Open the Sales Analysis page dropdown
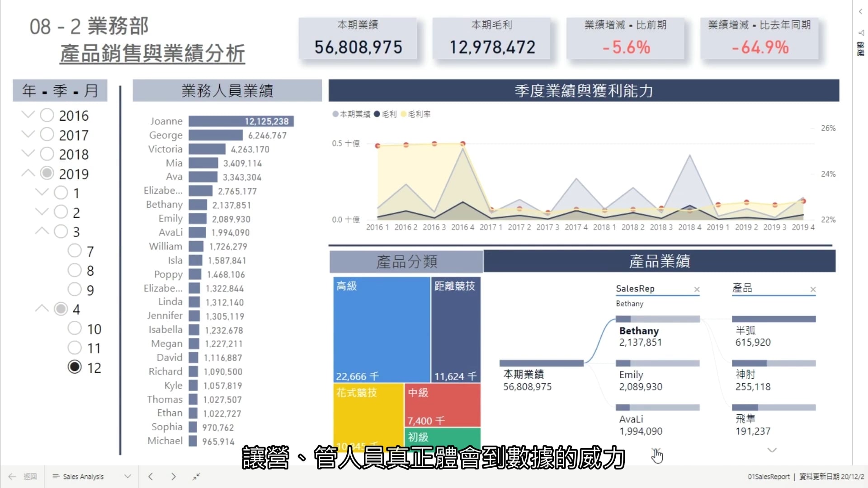The width and height of the screenshot is (868, 488). [x=127, y=476]
